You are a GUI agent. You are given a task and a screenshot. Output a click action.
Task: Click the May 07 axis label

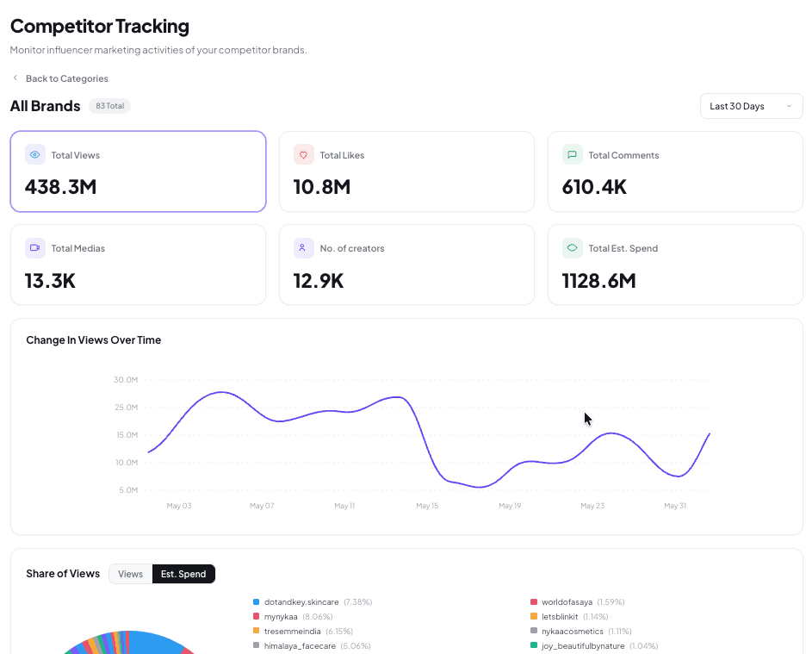pyautogui.click(x=262, y=506)
